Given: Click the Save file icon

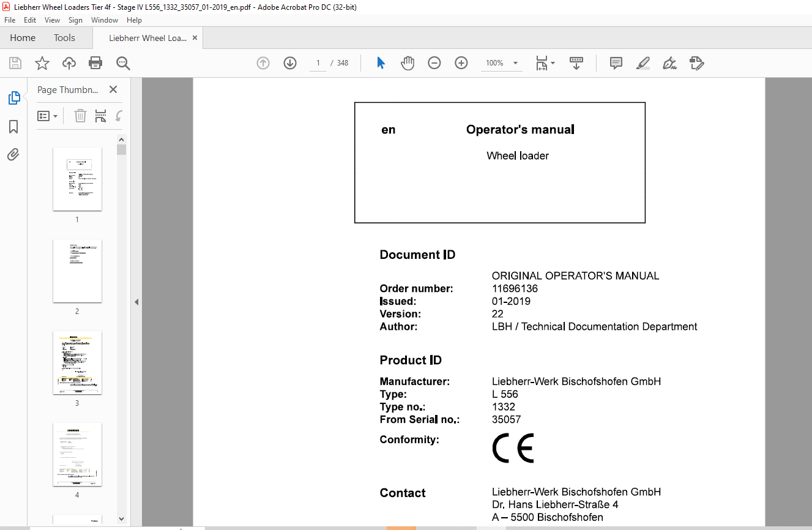Looking at the screenshot, I should [x=15, y=63].
